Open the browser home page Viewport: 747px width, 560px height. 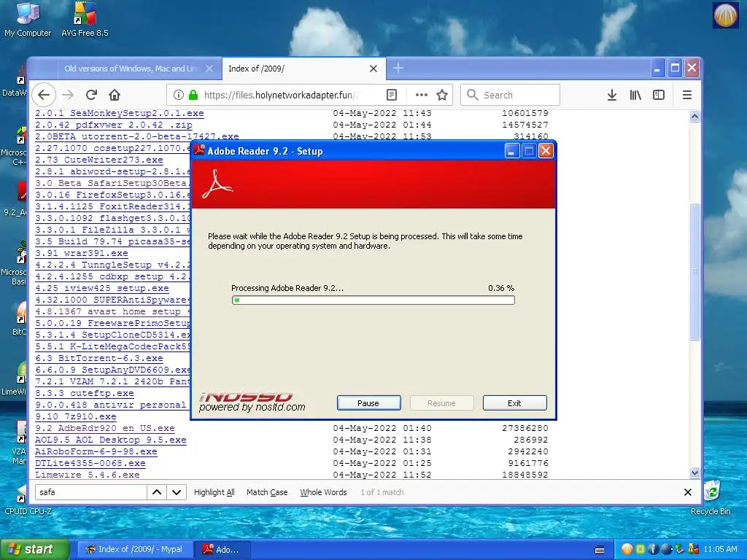115,95
